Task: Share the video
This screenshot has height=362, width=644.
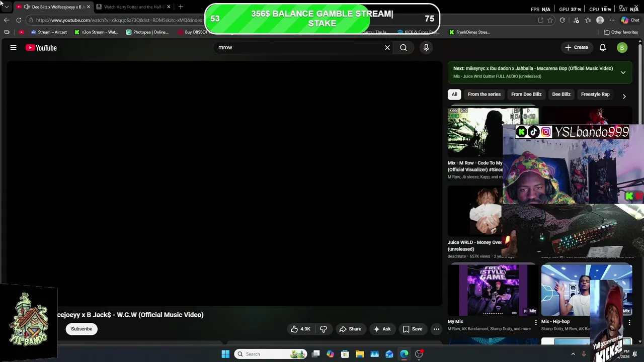Action: point(350,329)
